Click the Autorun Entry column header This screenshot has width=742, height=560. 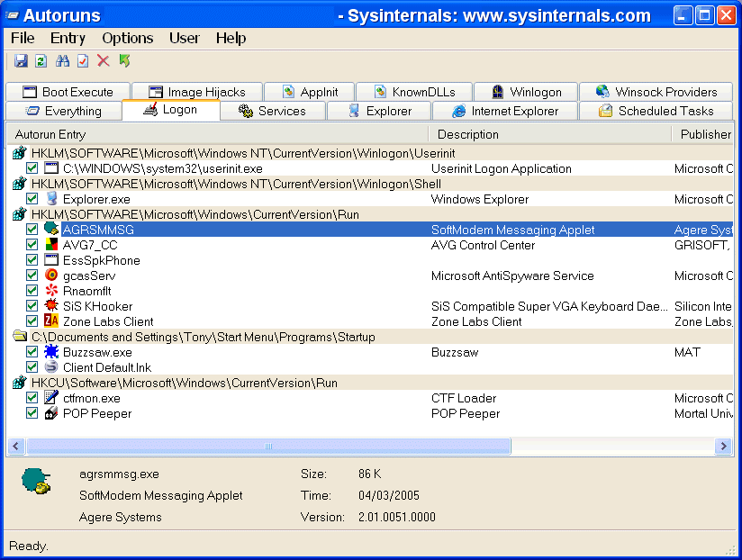point(218,134)
